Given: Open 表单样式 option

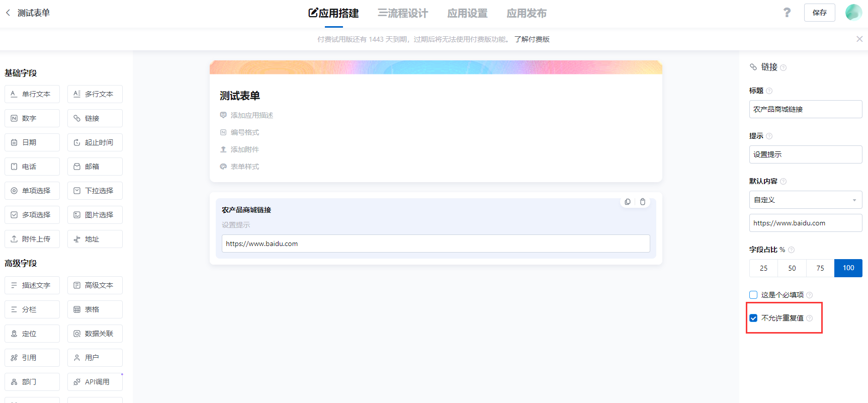Looking at the screenshot, I should (239, 167).
